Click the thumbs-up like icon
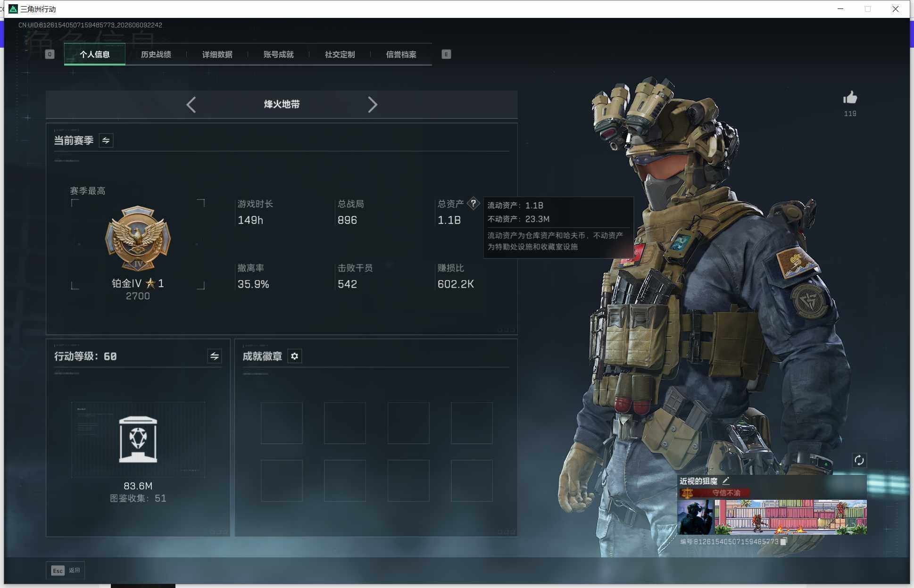Image resolution: width=914 pixels, height=588 pixels. click(850, 98)
